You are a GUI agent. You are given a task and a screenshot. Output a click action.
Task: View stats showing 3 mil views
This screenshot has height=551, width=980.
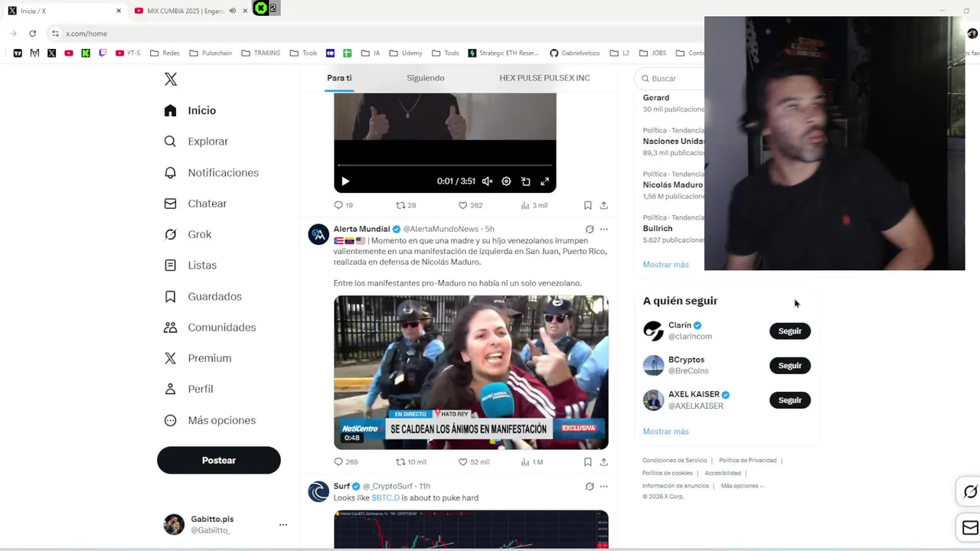(x=534, y=205)
